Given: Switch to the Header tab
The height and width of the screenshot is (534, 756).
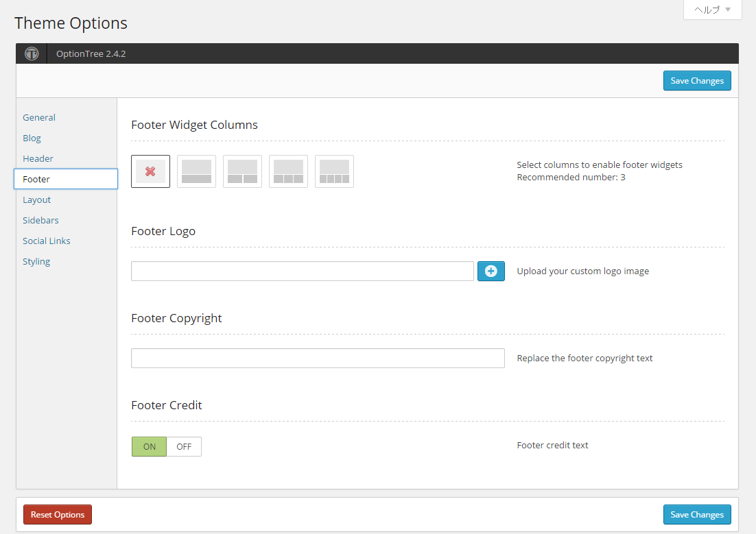Looking at the screenshot, I should pos(38,158).
